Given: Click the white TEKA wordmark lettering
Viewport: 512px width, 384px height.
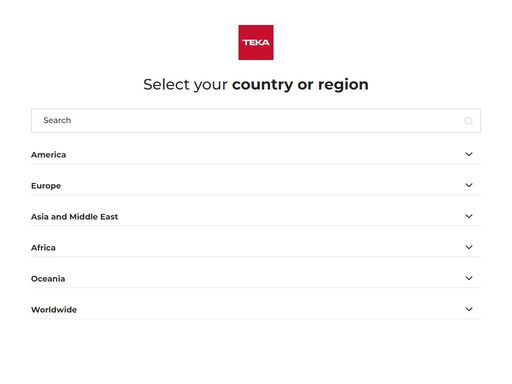Looking at the screenshot, I should (x=256, y=43).
